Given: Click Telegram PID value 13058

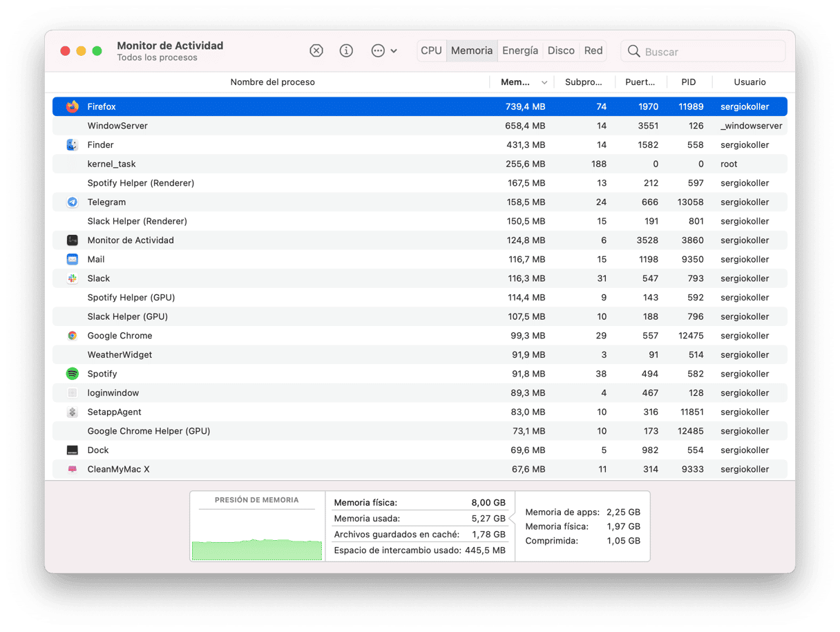Looking at the screenshot, I should 691,202.
